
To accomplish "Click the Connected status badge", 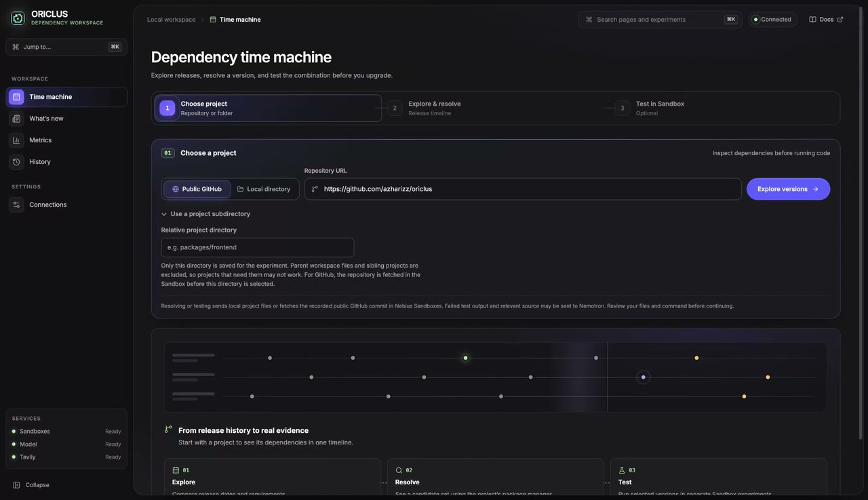I will 772,20.
